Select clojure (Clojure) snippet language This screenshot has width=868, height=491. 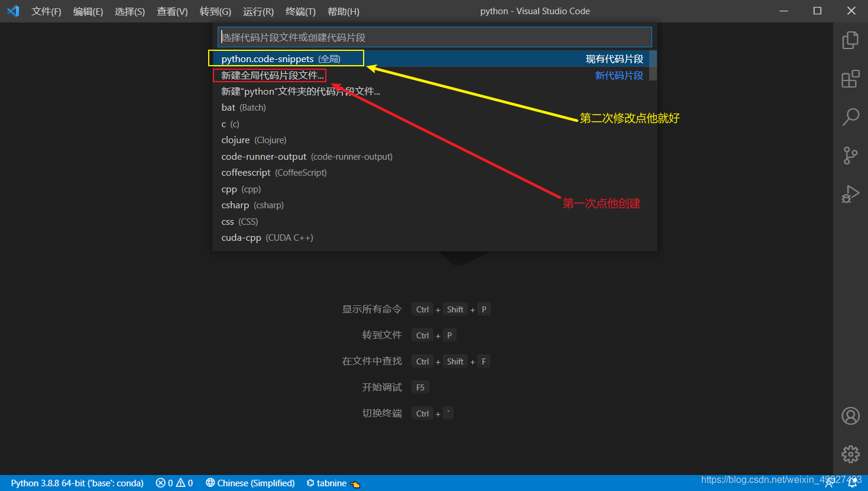click(431, 140)
